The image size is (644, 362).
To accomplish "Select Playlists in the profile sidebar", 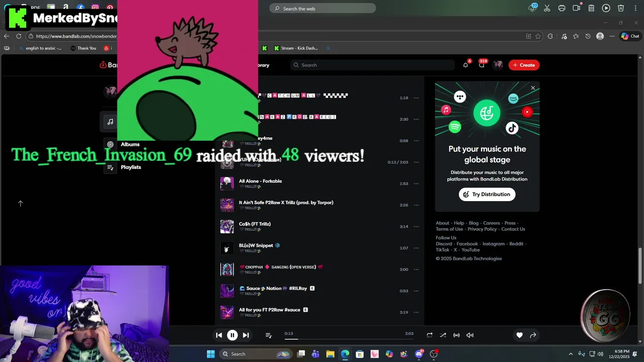I will tap(131, 167).
